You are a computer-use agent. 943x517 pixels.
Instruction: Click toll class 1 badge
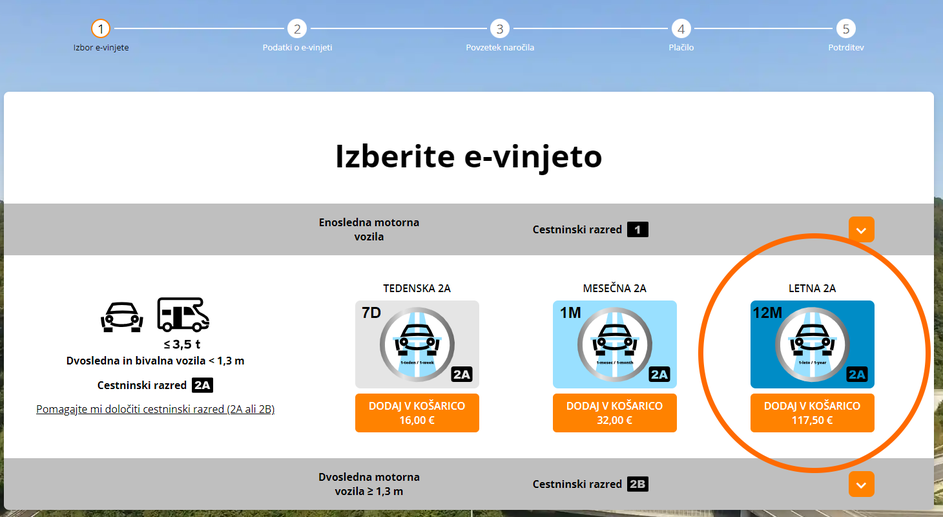pos(638,230)
